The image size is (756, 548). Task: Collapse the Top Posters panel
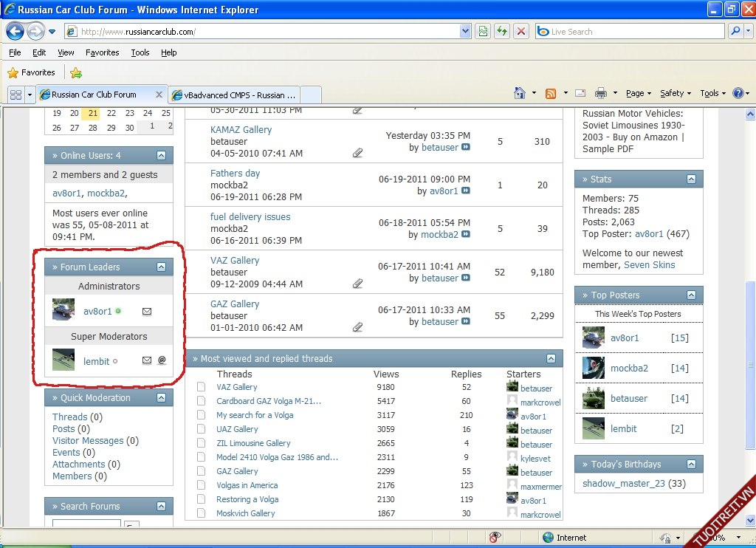click(691, 295)
